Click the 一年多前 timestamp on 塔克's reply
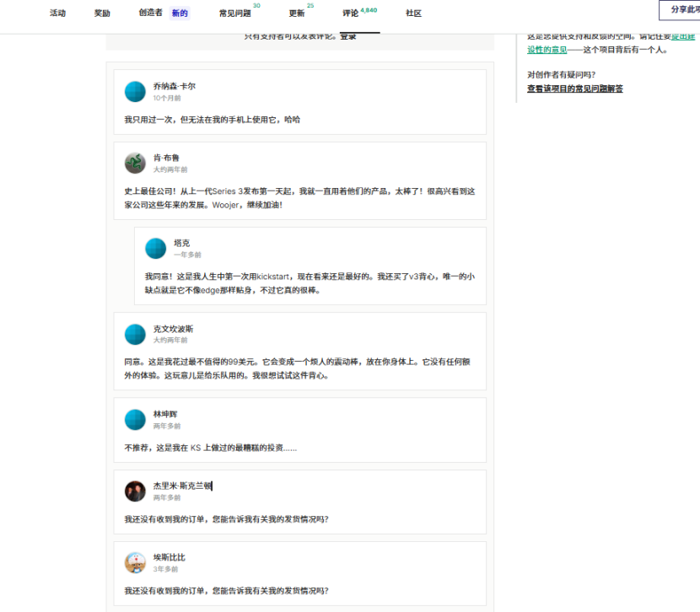 187,255
